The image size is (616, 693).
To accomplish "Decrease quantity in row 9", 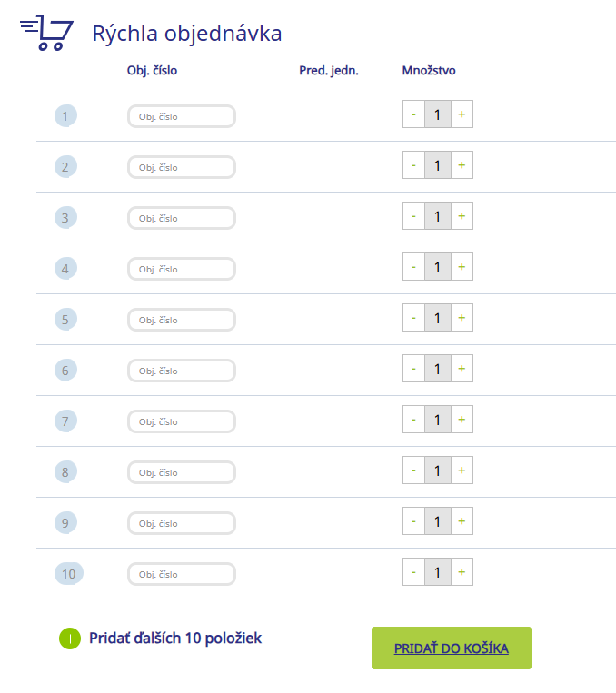I will (x=413, y=522).
